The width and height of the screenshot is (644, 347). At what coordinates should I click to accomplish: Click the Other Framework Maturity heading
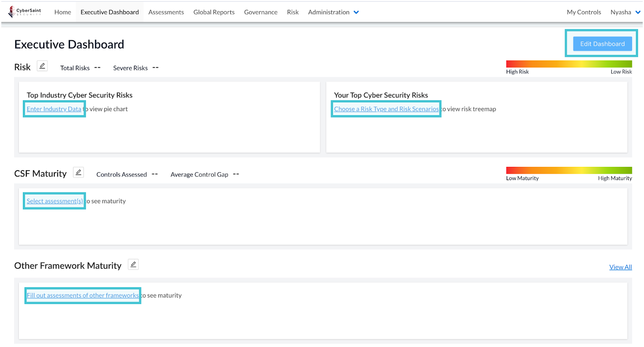(x=68, y=266)
